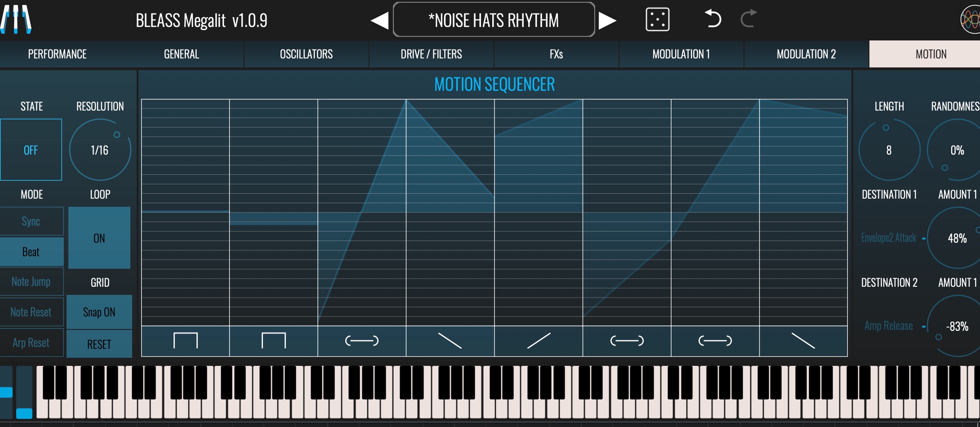Click the fifth step's ramp-up shape icon
This screenshot has width=980, height=427.
[539, 341]
